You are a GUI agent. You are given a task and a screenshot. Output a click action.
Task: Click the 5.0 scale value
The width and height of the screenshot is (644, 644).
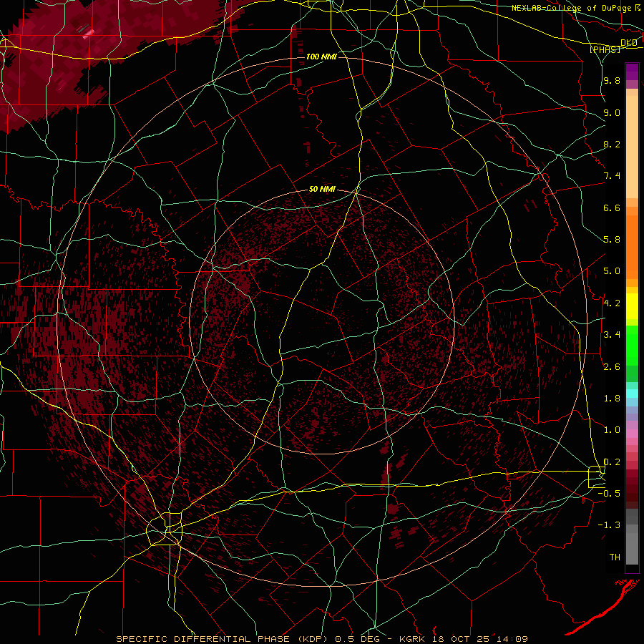[x=612, y=271]
